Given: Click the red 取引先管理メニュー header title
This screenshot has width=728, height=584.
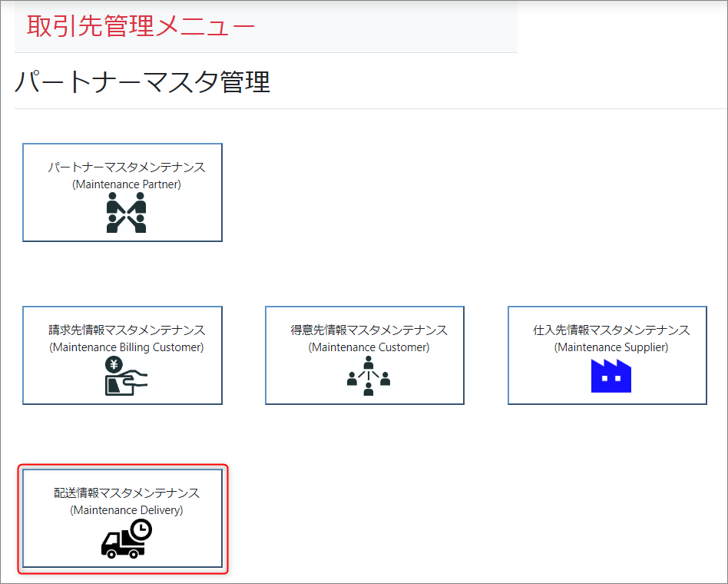Looking at the screenshot, I should 141,26.
